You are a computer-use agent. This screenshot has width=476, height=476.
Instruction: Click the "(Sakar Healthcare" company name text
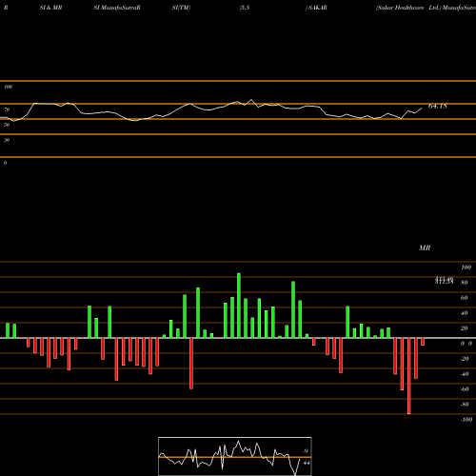pyautogui.click(x=400, y=8)
